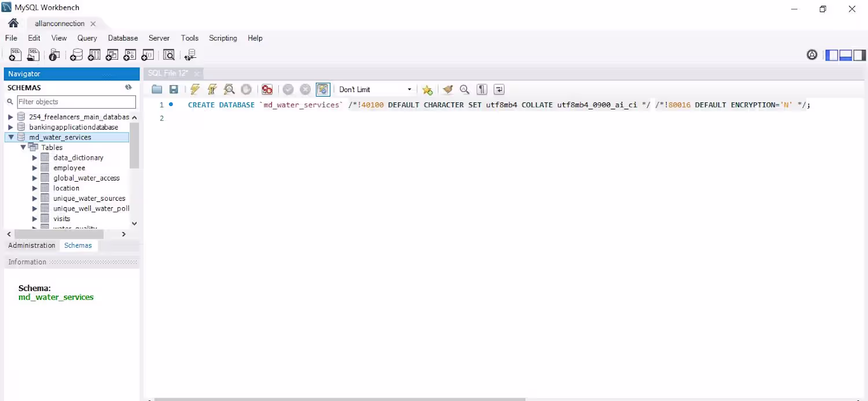Rollback transaction X icon

(x=306, y=89)
